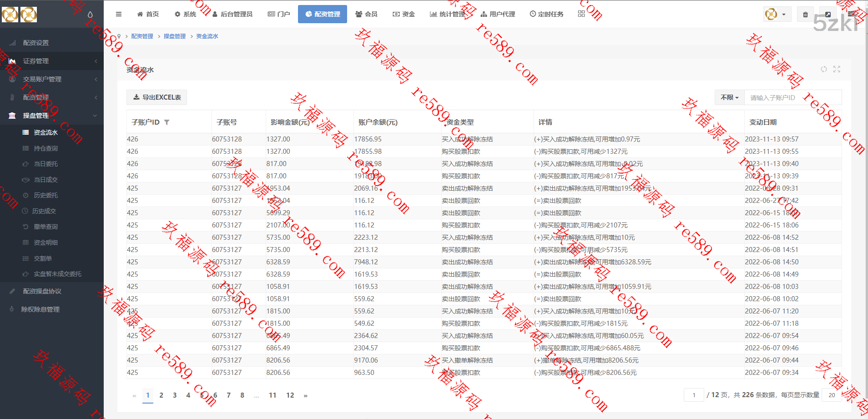Click the four-squares grid icon in top navigation
The height and width of the screenshot is (419, 868).
coord(581,14)
